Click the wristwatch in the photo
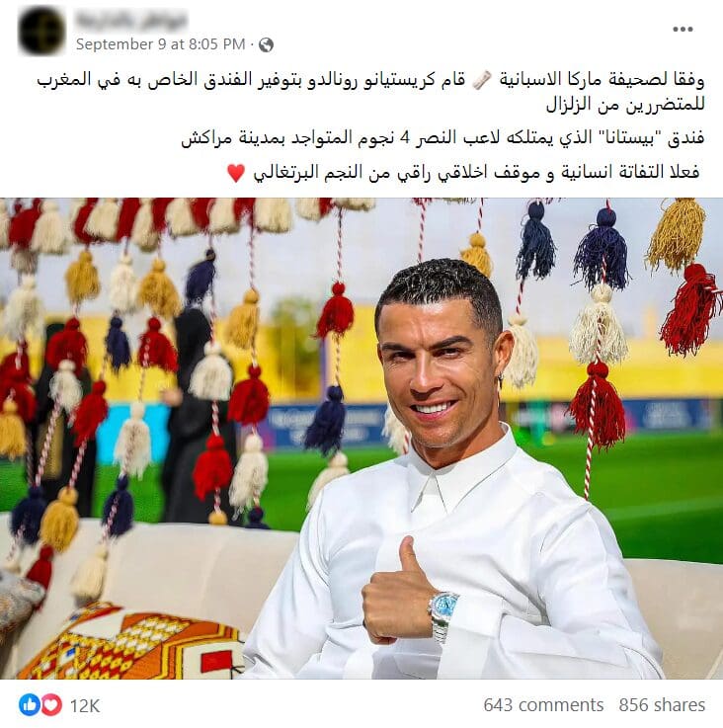 point(443,616)
